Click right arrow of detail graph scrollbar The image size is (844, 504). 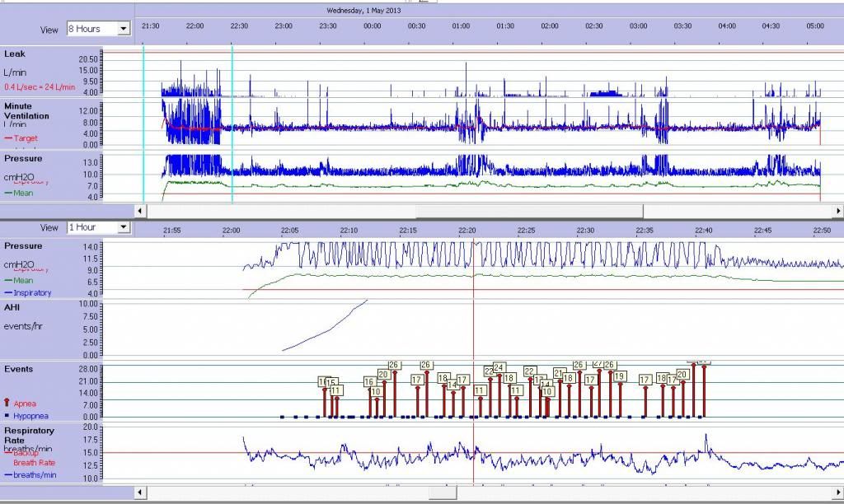[838, 492]
